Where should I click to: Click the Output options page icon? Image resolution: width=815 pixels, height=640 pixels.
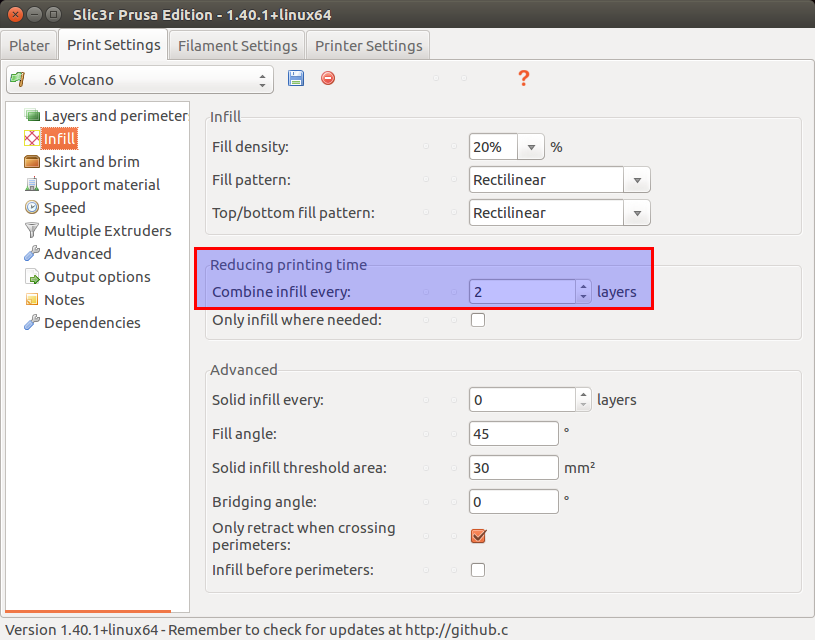click(32, 277)
